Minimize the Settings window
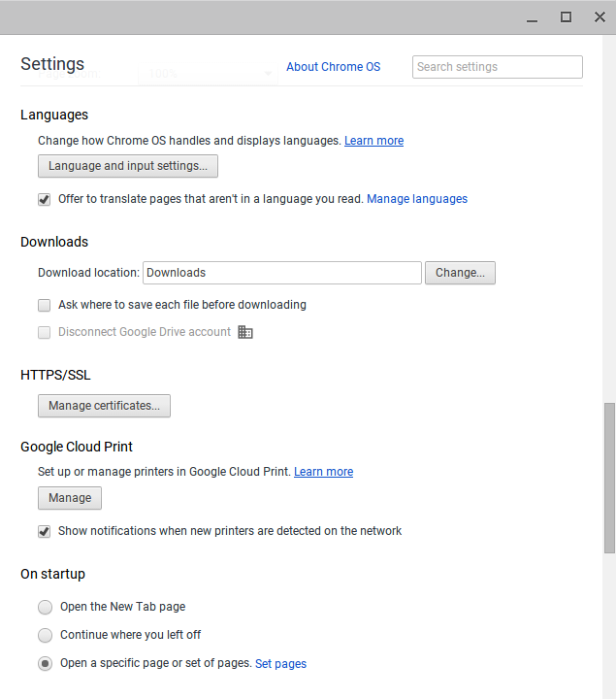Image resolution: width=616 pixels, height=699 pixels. pos(532,17)
